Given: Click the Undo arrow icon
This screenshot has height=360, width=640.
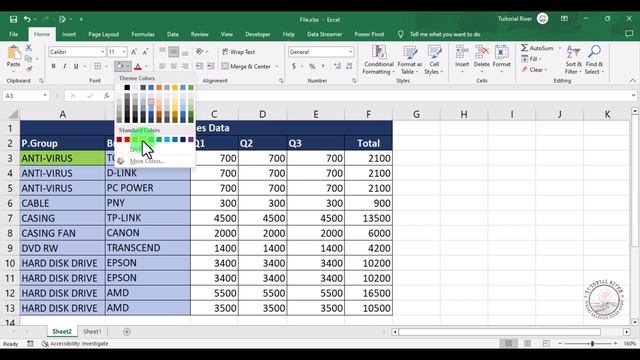Looking at the screenshot, I should (x=27, y=19).
